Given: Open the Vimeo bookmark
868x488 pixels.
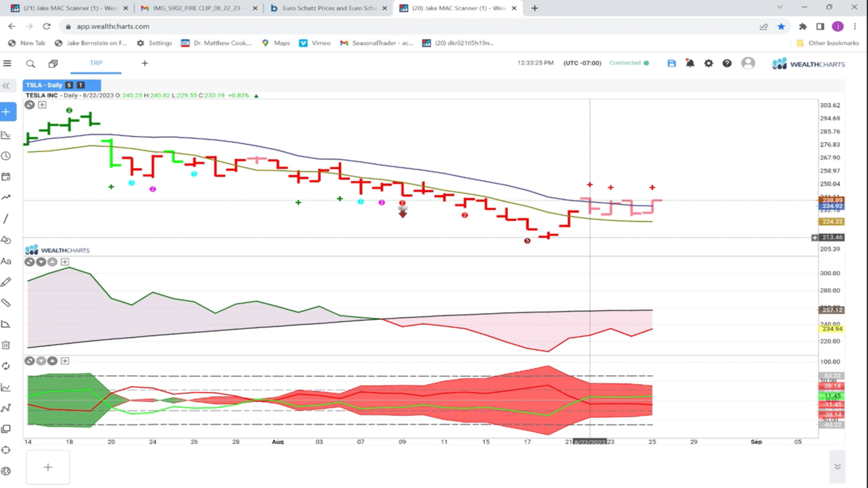Looking at the screenshot, I should coord(315,43).
